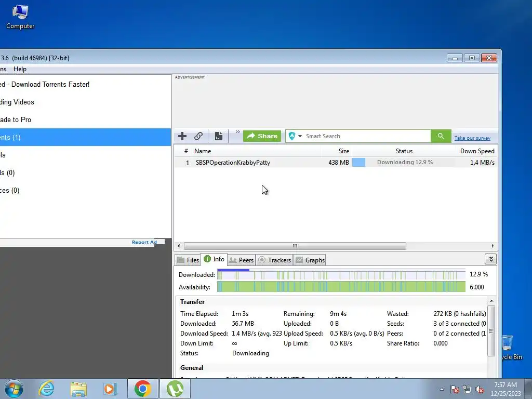Click the Report Ad link
The image size is (532, 399).
point(144,242)
